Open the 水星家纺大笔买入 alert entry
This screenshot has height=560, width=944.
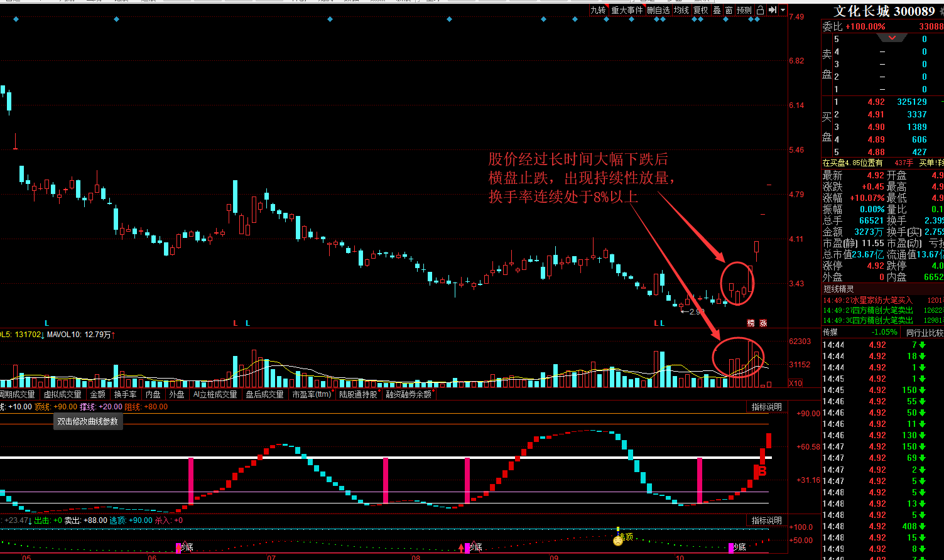point(882,300)
